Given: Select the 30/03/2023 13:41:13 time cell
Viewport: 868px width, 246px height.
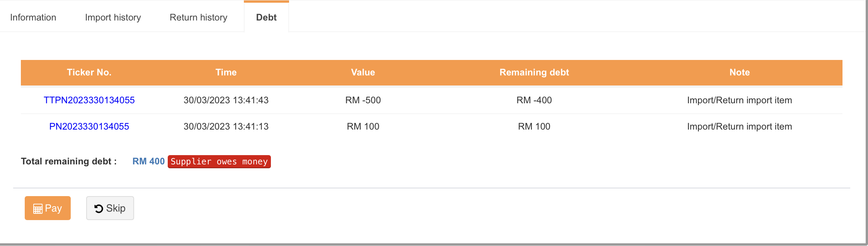Looking at the screenshot, I should click(x=226, y=126).
